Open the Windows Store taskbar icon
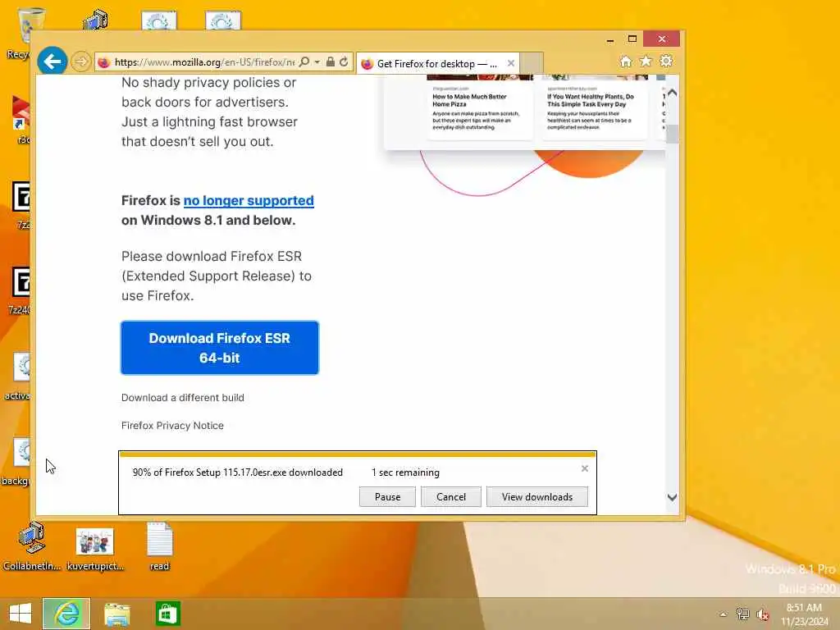The height and width of the screenshot is (630, 840). click(167, 614)
